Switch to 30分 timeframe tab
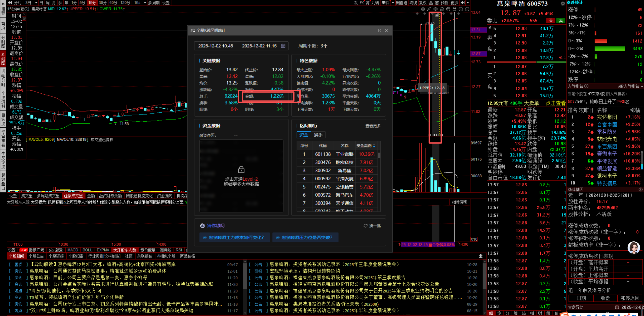 pos(102,3)
